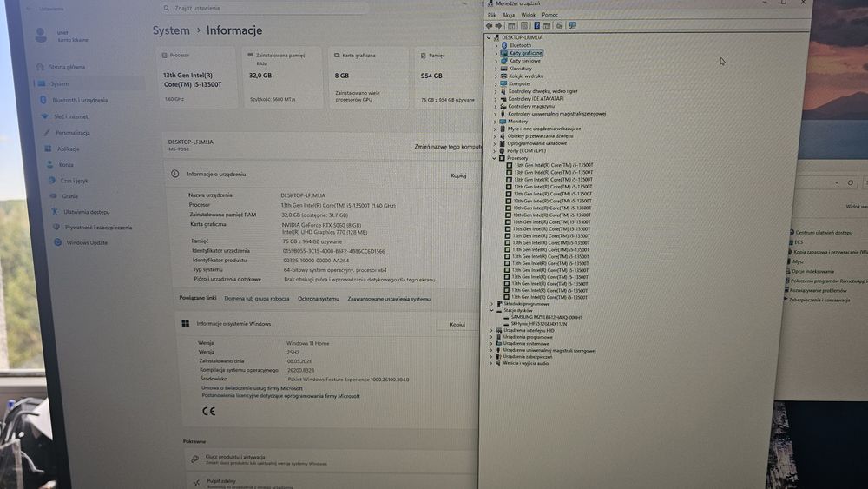Click the Kolejki wydruku printer icon
868x489 pixels.
[503, 76]
